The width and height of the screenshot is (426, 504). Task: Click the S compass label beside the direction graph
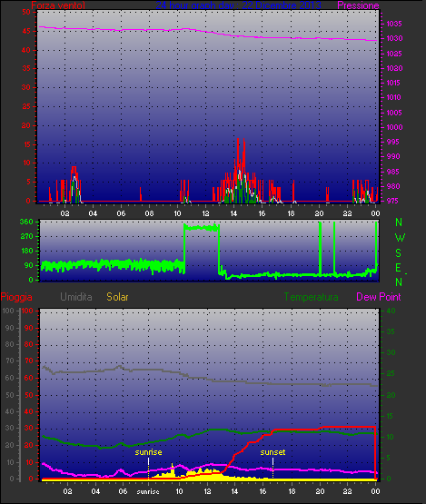[399, 253]
